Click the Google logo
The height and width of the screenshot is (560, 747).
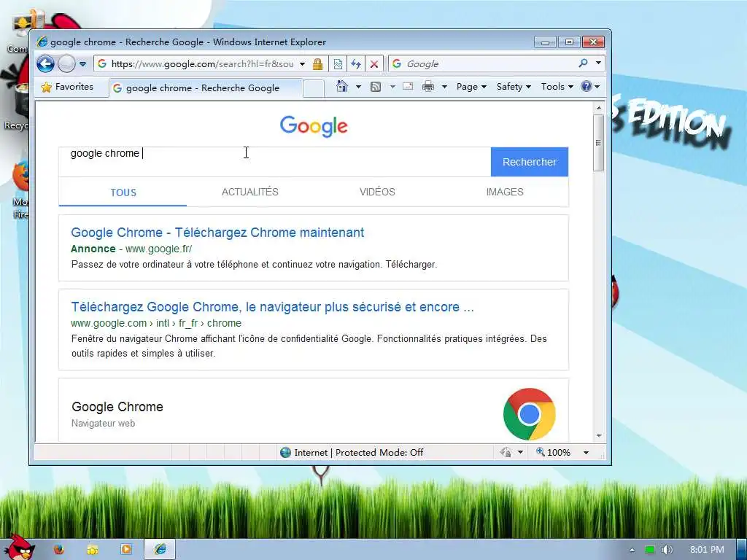[x=314, y=127]
